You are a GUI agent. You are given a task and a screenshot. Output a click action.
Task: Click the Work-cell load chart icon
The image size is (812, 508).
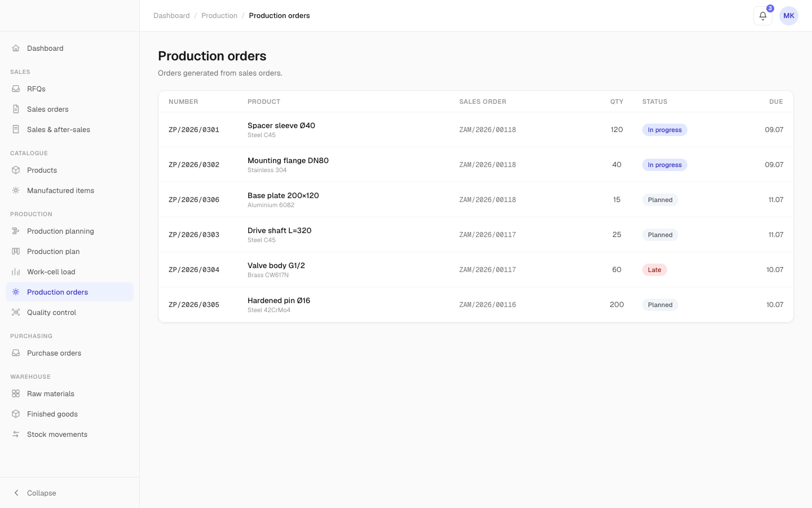(16, 271)
